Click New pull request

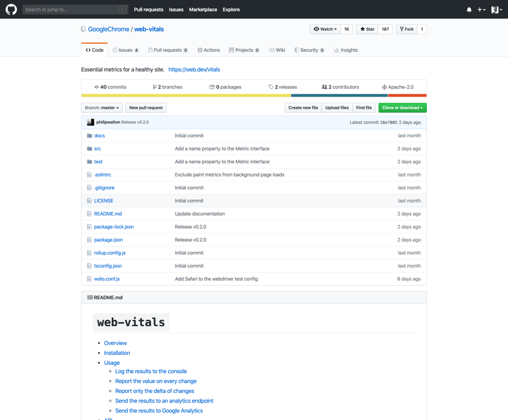click(146, 108)
